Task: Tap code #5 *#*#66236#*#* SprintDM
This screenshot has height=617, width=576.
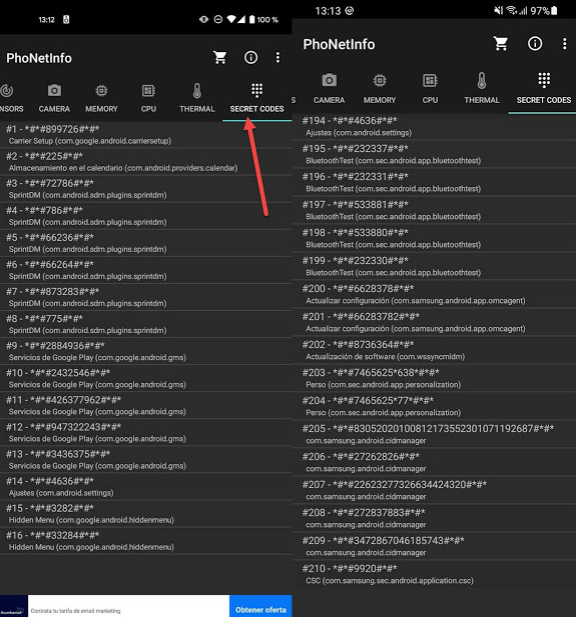Action: coord(146,243)
